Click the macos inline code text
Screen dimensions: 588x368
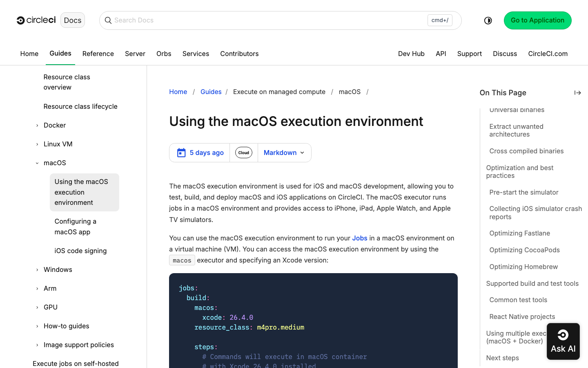182,260
